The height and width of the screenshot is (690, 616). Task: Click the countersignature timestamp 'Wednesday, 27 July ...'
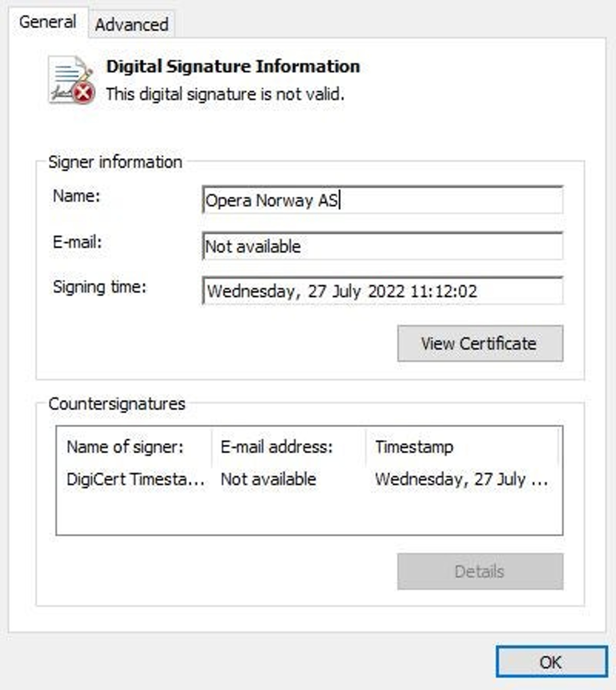462,479
